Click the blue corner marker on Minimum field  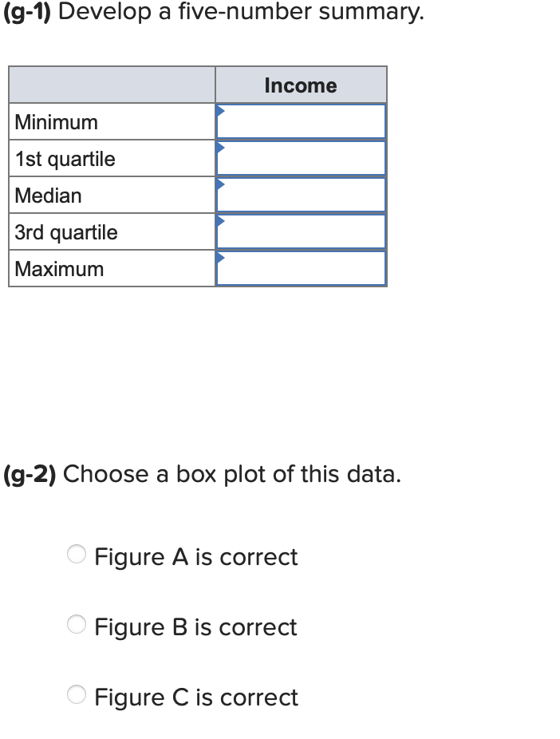(x=221, y=109)
